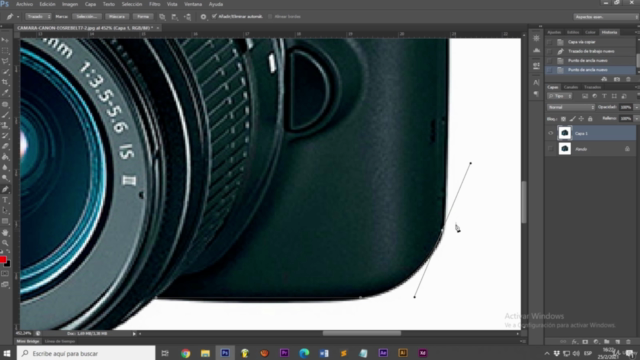Delete current state in History panel
The height and width of the screenshot is (360, 640).
[629, 79]
